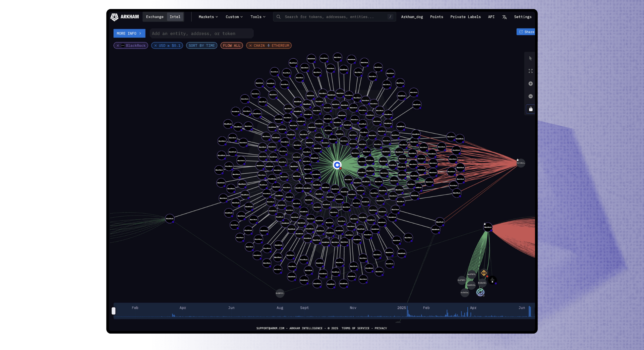Select the node at far right edge of red lines
The image size is (644, 350).
click(x=521, y=163)
